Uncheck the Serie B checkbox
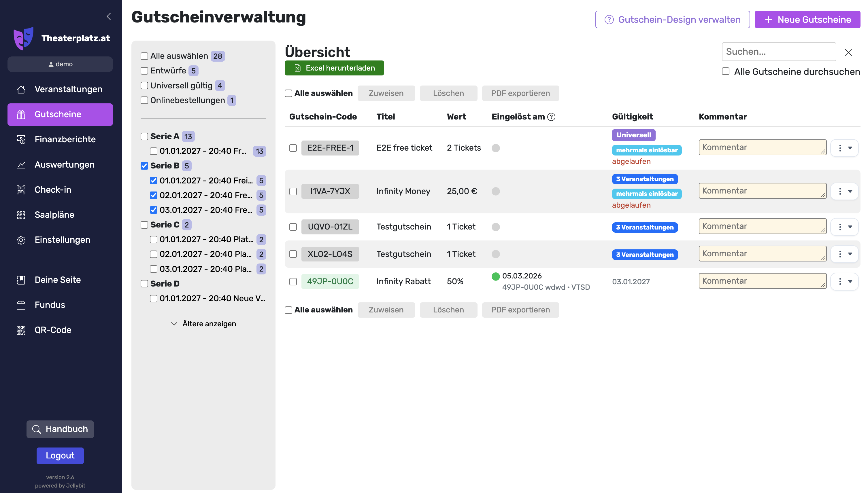Viewport: 868px width, 493px height. pos(144,166)
